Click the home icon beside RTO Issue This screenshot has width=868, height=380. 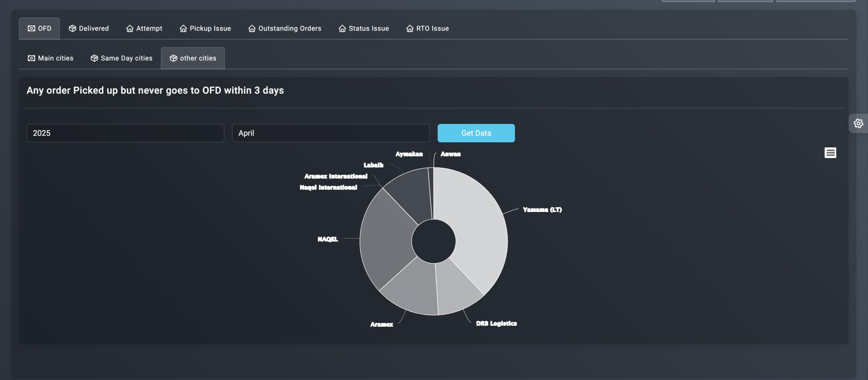410,28
